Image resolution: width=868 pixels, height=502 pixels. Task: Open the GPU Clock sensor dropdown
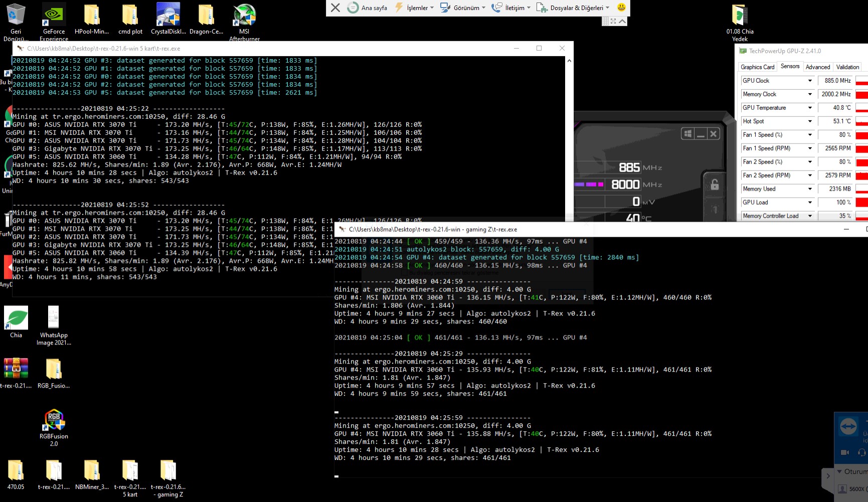(810, 81)
